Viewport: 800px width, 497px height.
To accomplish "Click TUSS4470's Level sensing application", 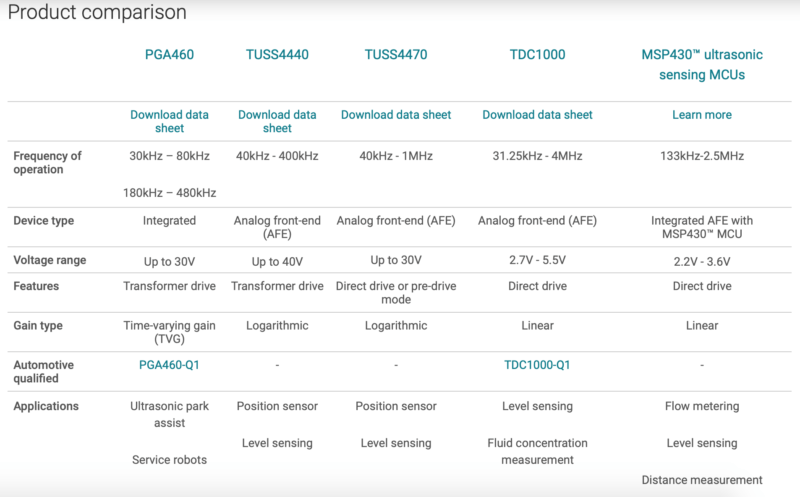I will [x=396, y=443].
